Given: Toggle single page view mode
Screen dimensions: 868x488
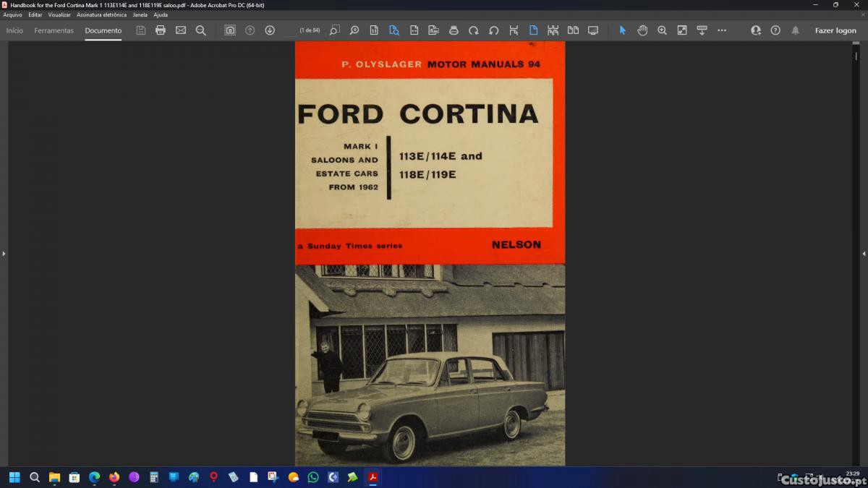Looking at the screenshot, I should tap(533, 30).
